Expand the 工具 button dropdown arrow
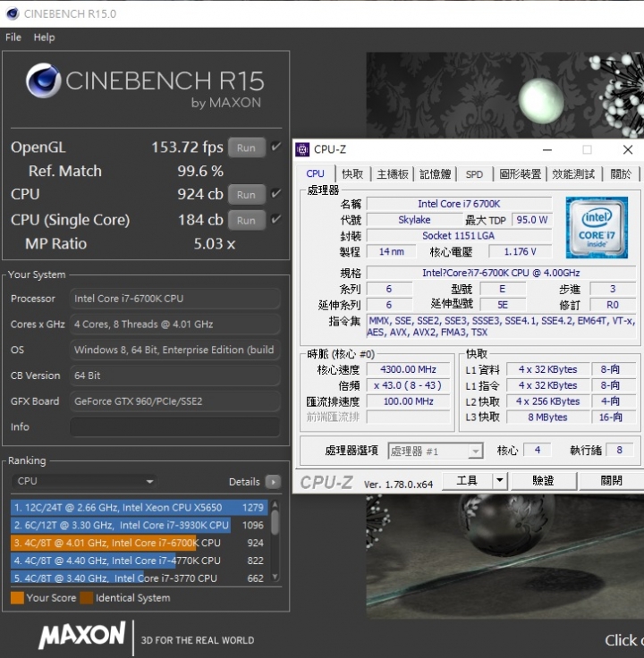Viewport: 644px width, 658px height. 500,480
